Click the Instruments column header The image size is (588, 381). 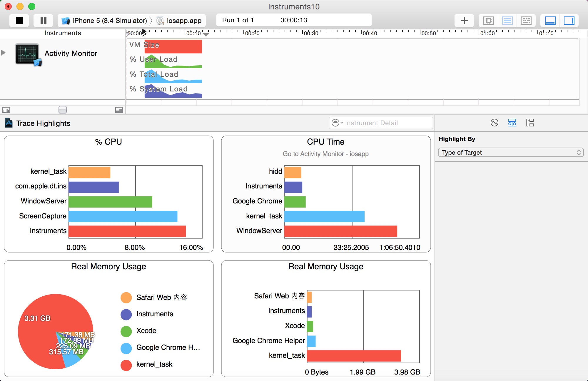tap(63, 33)
